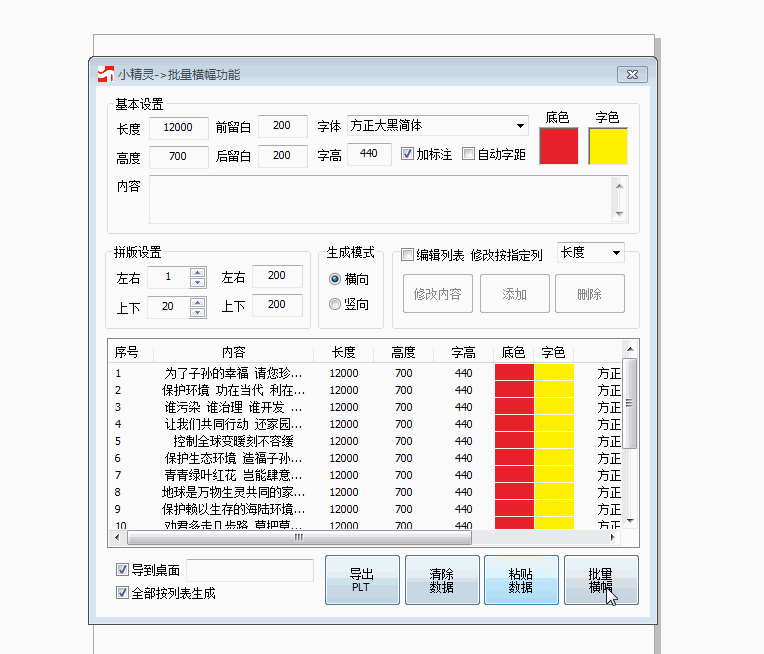
Task: Click the 批量横幅 button
Action: point(601,580)
